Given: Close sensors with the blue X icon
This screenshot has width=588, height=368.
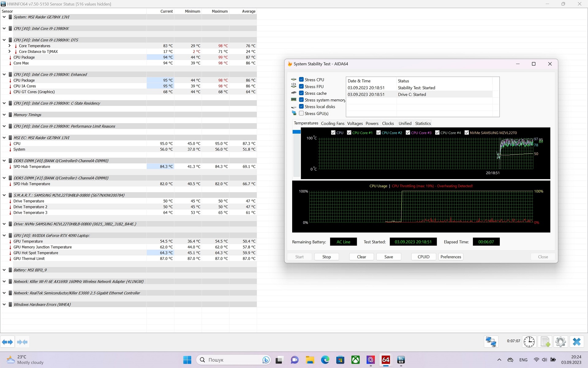Looking at the screenshot, I should (576, 342).
